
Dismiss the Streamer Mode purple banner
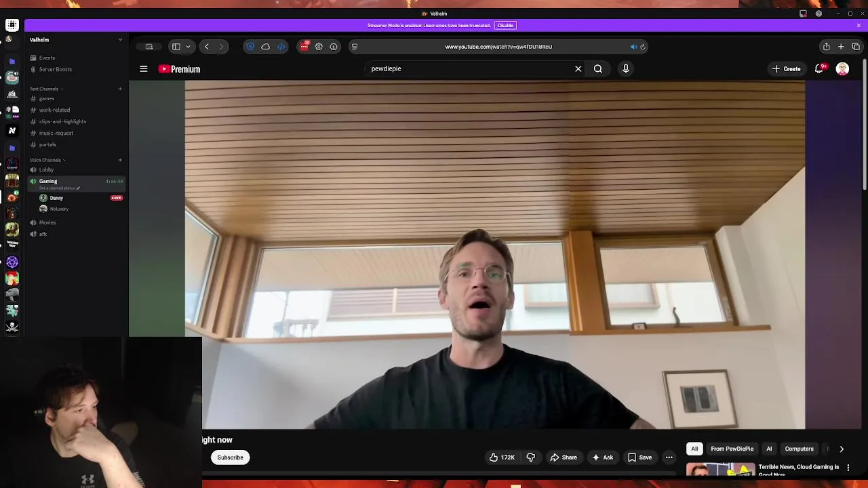coord(859,25)
